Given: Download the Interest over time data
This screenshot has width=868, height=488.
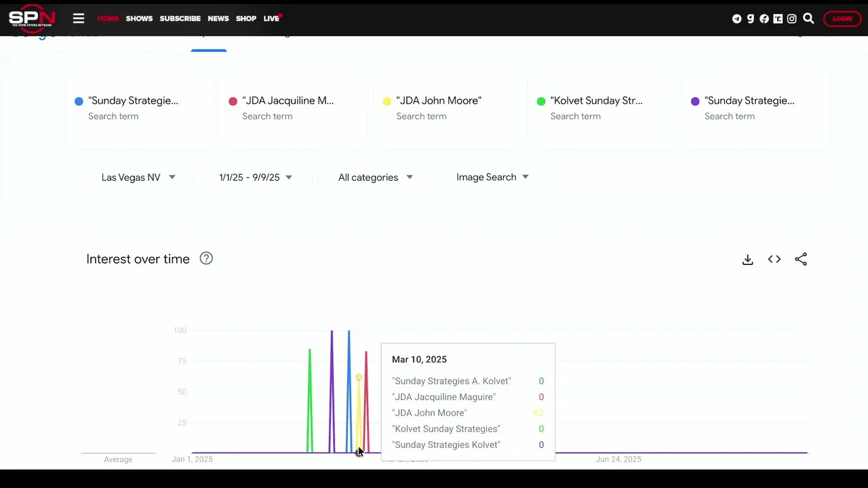Looking at the screenshot, I should [x=747, y=260].
